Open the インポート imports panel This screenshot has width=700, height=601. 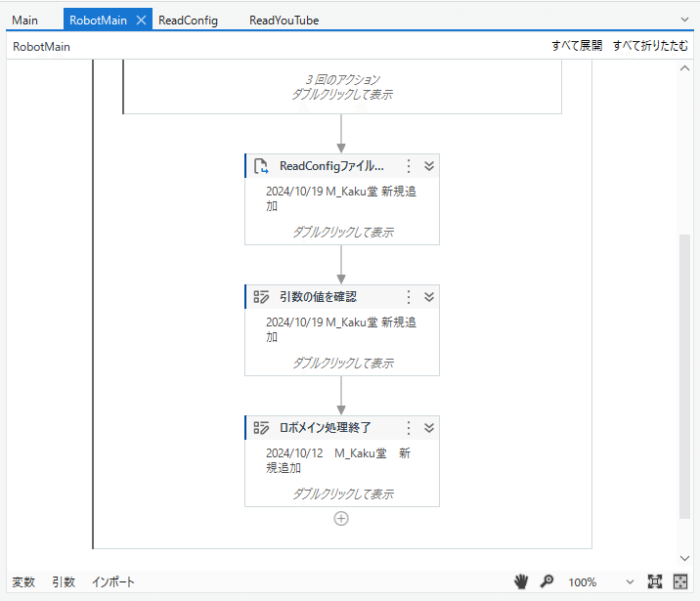pos(113,581)
